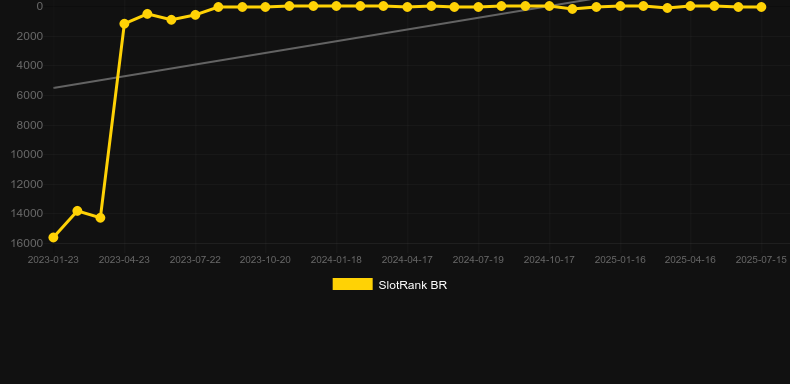Click the 8000 y-axis rank label
790x384 pixels.
tap(30, 125)
